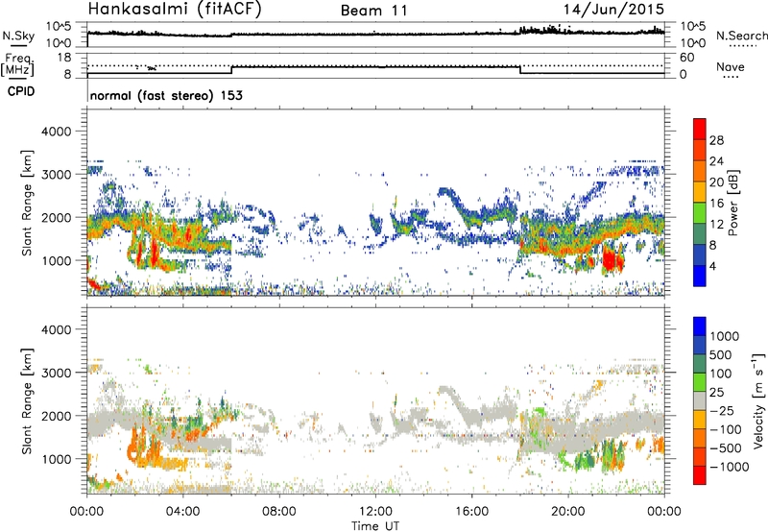
Task: Click the 'Velocity [m s-1]' colorbar label
Action: [x=758, y=400]
